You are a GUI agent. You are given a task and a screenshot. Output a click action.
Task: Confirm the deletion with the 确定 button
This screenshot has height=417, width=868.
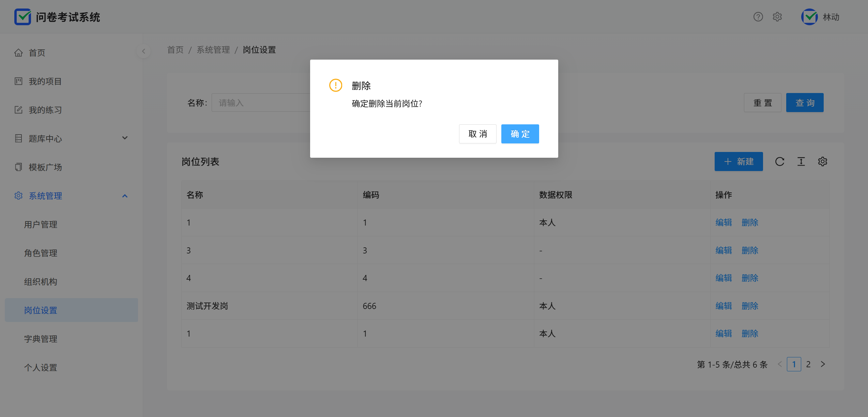tap(520, 134)
